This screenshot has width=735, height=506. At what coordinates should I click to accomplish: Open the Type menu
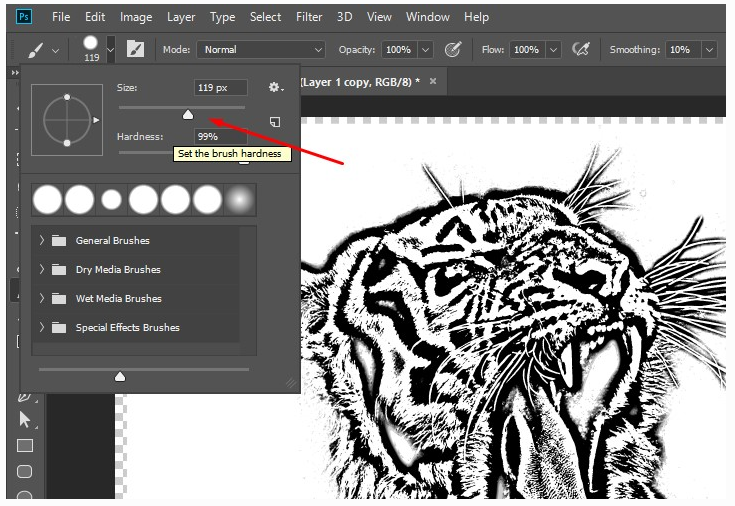click(x=223, y=17)
